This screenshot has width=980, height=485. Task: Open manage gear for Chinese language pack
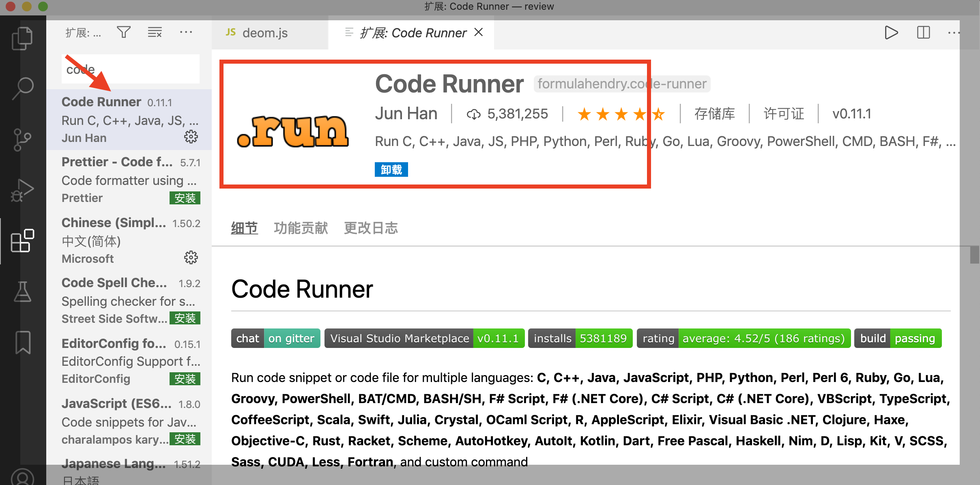click(191, 258)
